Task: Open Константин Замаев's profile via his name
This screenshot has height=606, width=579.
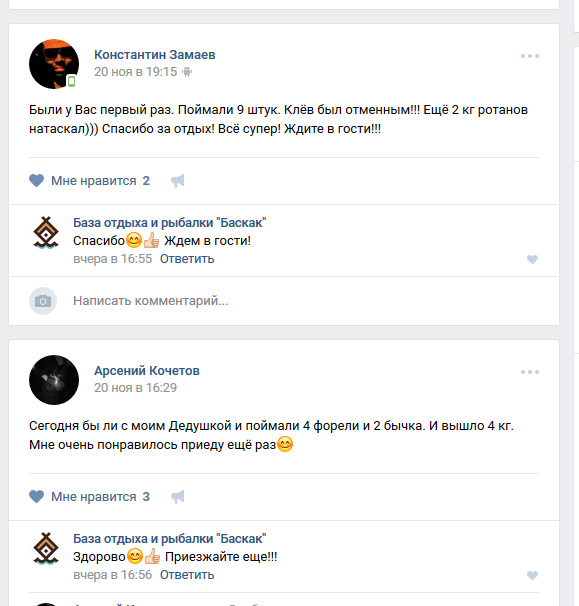Action: click(155, 55)
